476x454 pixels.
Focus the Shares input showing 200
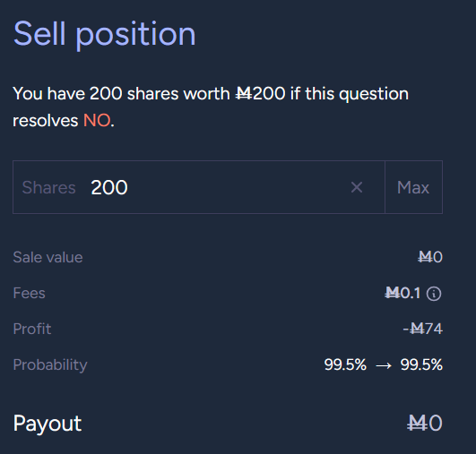point(199,187)
